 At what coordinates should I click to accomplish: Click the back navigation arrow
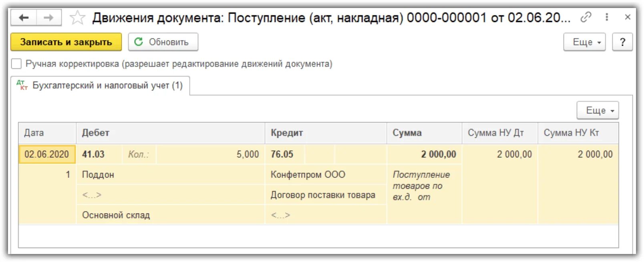coord(24,18)
